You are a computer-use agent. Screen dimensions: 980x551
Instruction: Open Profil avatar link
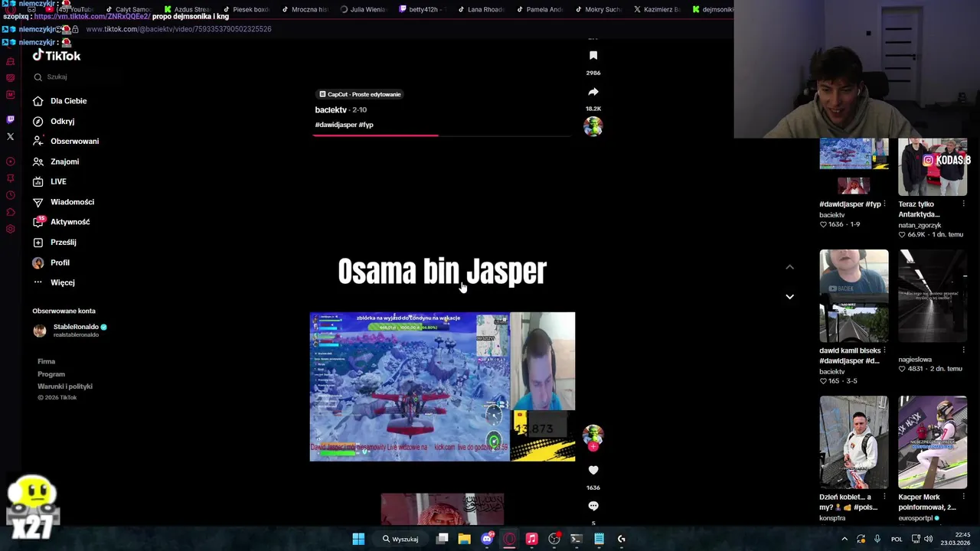pyautogui.click(x=38, y=262)
